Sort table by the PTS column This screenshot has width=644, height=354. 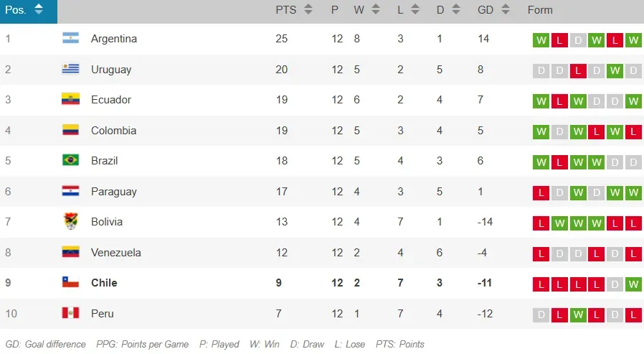294,10
